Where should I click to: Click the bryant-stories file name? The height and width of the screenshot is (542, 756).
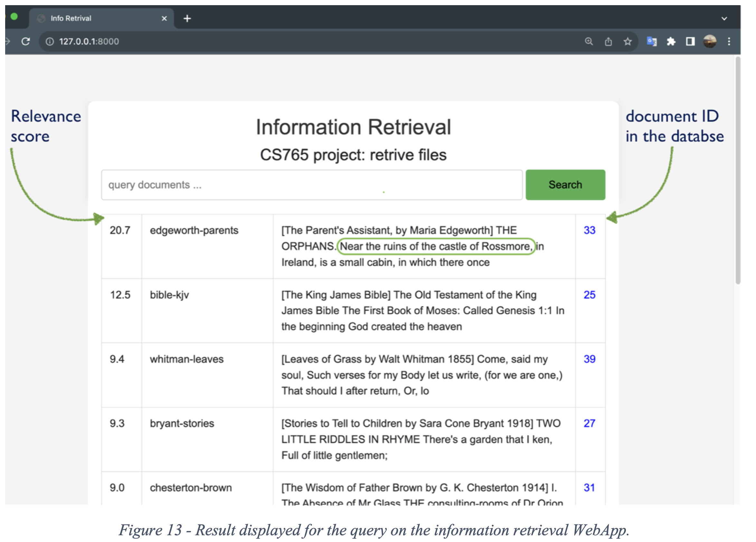pyautogui.click(x=182, y=424)
